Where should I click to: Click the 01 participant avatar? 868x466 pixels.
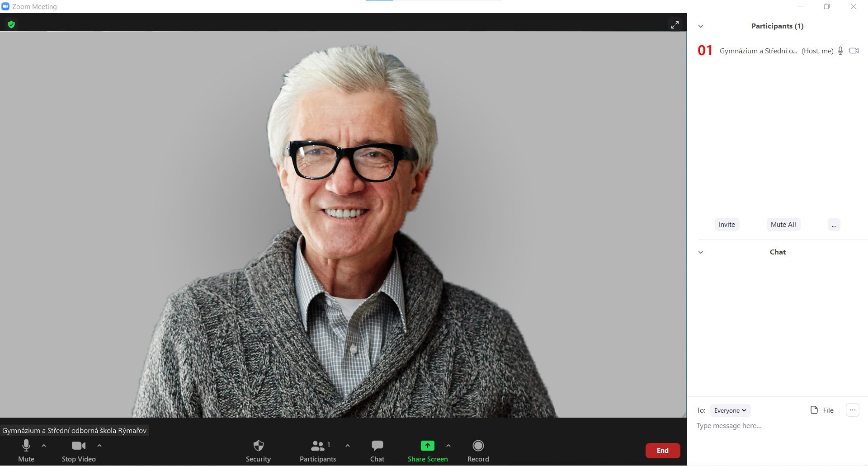tap(705, 50)
